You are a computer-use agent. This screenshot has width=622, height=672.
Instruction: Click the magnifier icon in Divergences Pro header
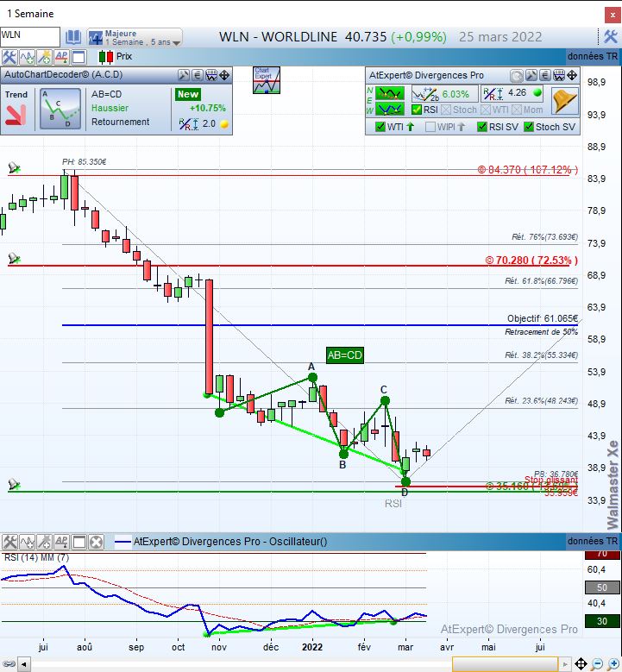tap(517, 76)
